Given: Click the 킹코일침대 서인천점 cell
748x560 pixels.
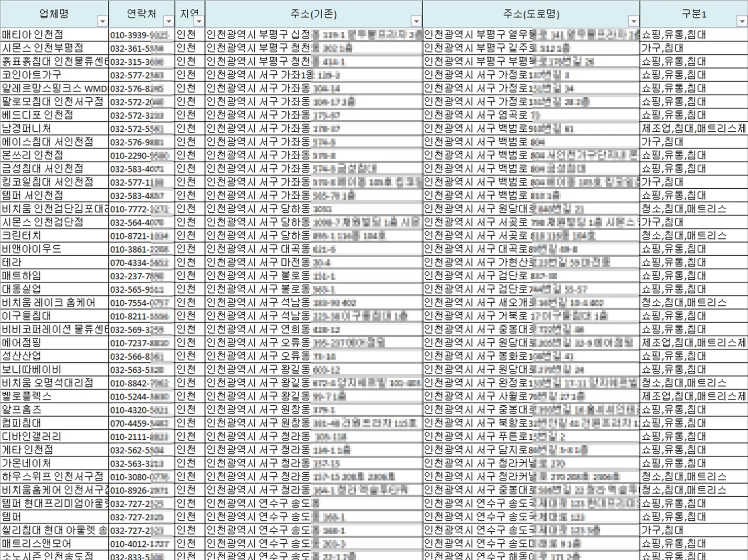Looking at the screenshot, I should (54, 182).
